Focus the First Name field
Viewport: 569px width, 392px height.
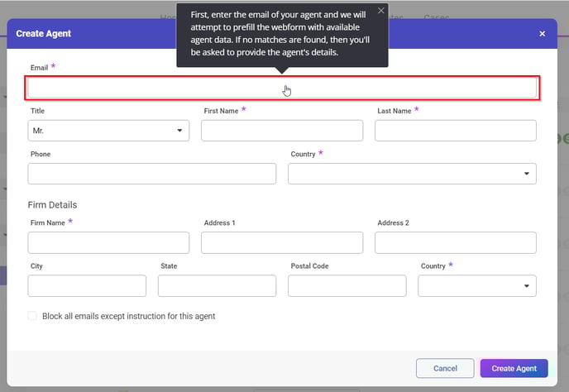click(x=281, y=131)
